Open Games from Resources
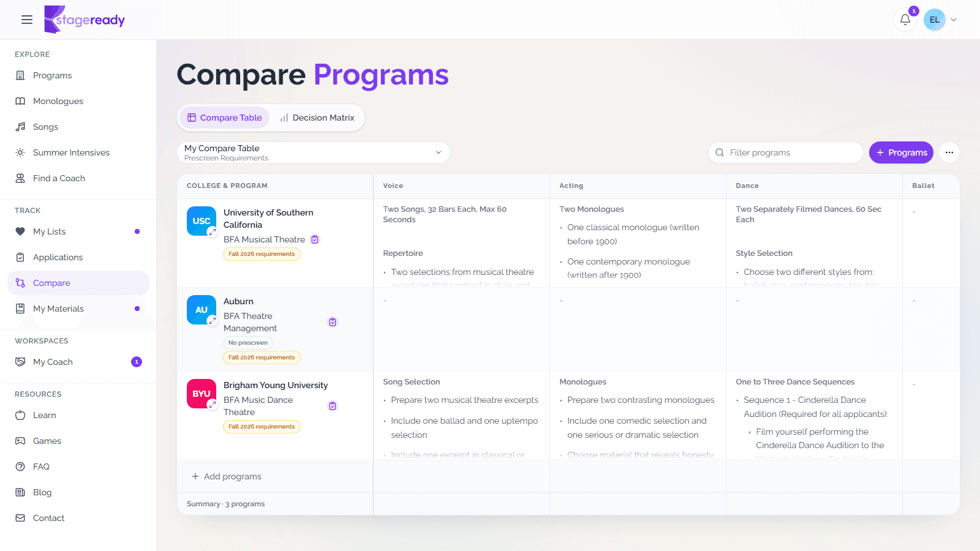This screenshot has height=551, width=980. (x=78, y=441)
